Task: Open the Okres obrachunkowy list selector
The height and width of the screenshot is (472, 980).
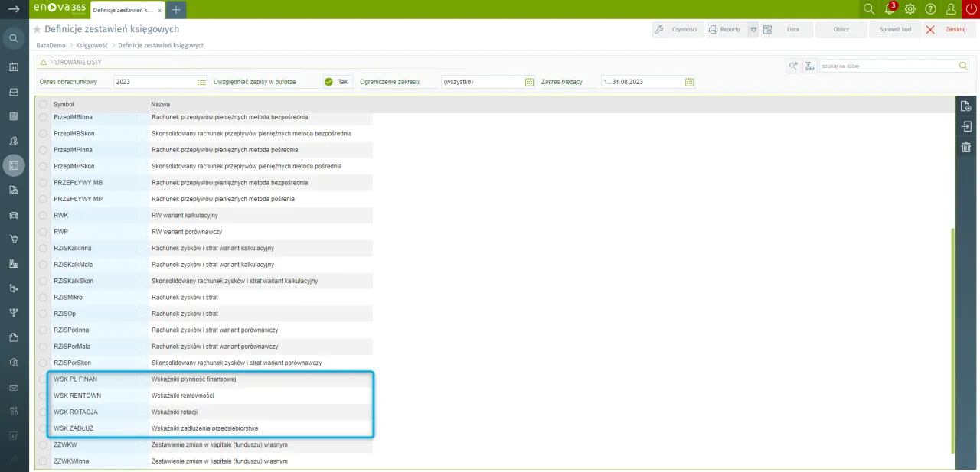Action: 202,82
